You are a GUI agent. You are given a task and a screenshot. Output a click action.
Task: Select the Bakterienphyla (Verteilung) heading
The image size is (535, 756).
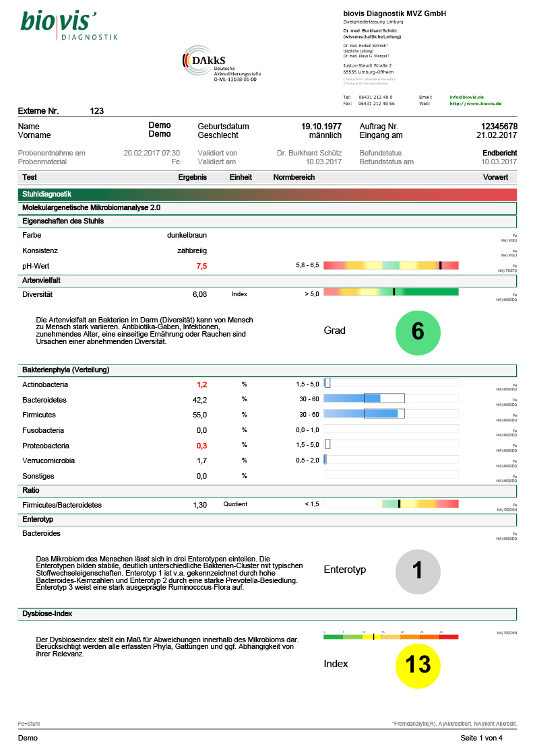(267, 370)
